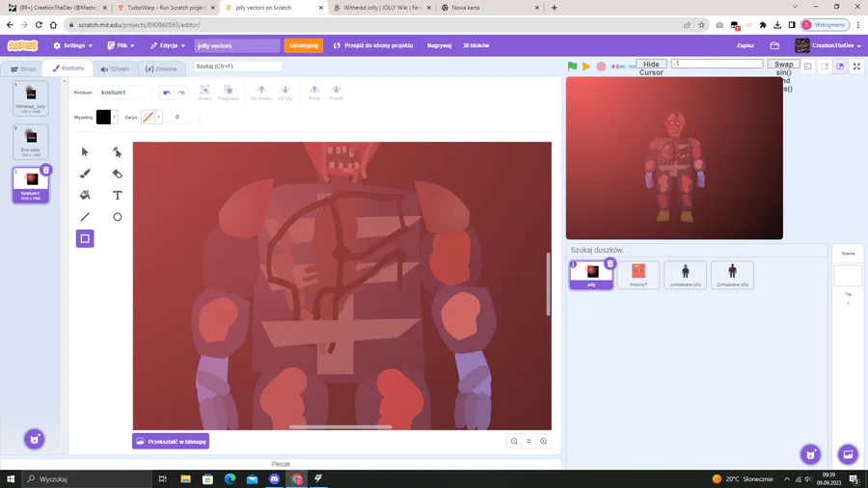
Task: Click the send to back icon
Action: [336, 93]
